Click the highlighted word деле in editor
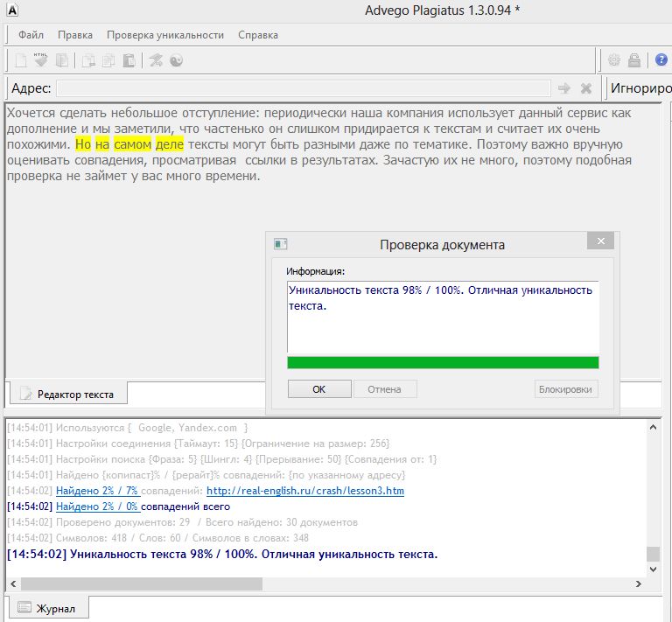672x622 pixels. click(x=170, y=144)
